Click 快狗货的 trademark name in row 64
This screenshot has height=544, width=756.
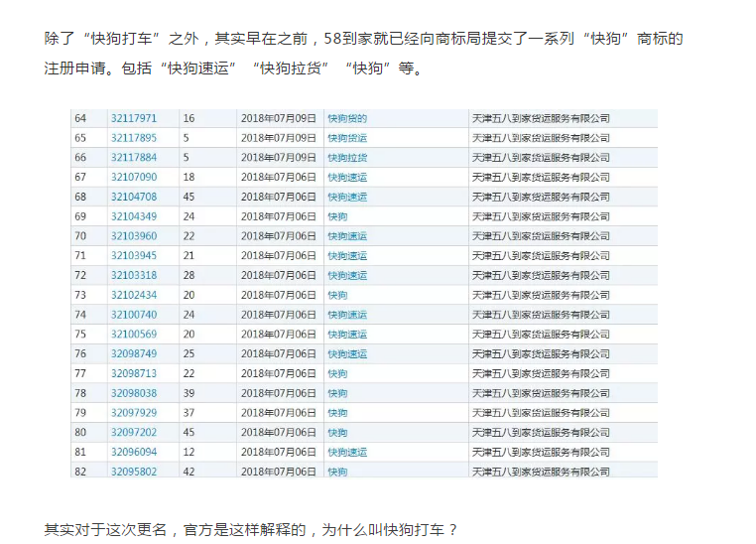click(347, 118)
